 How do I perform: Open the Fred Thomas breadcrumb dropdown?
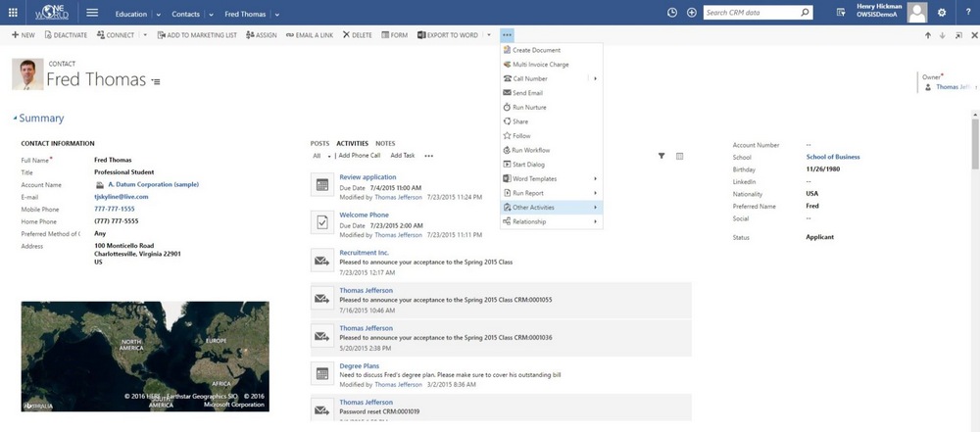277,15
